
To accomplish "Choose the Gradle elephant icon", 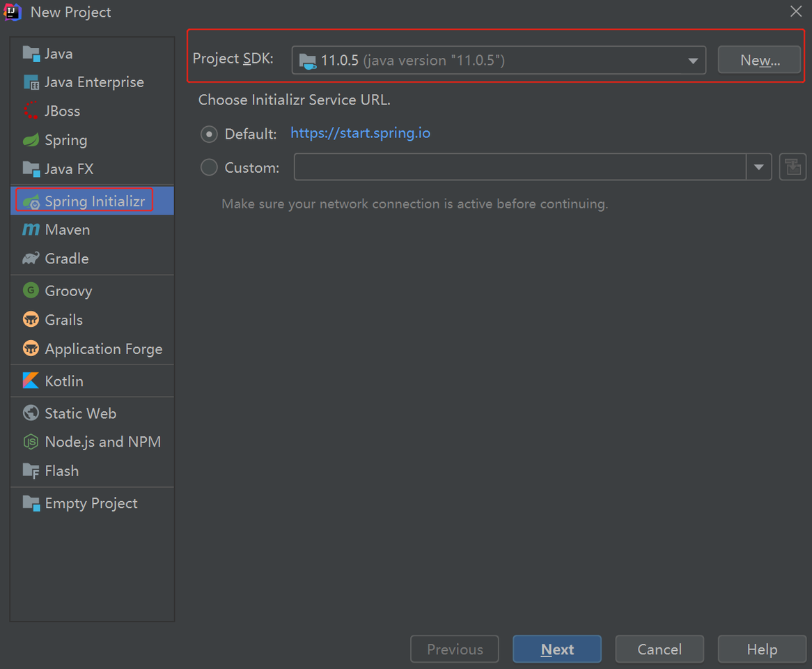I will coord(31,259).
